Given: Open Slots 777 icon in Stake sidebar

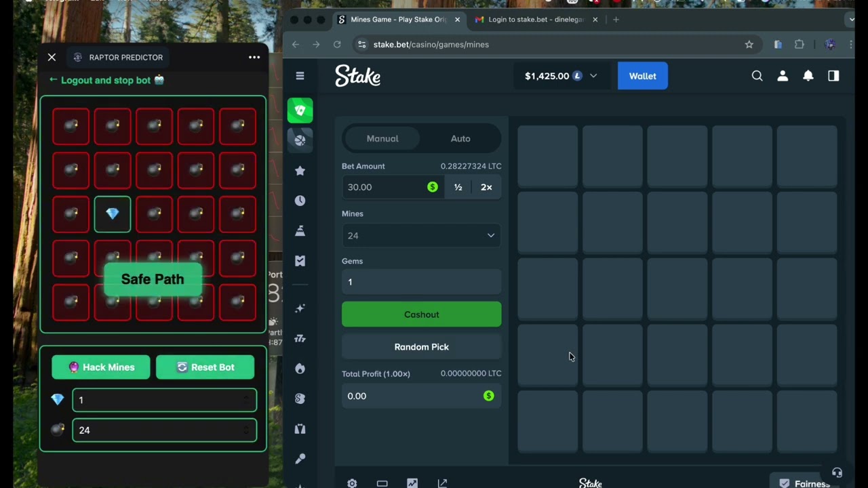Looking at the screenshot, I should point(300,338).
